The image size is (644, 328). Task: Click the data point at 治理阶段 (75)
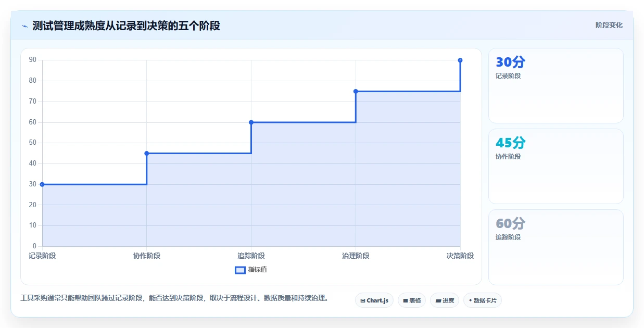point(356,91)
